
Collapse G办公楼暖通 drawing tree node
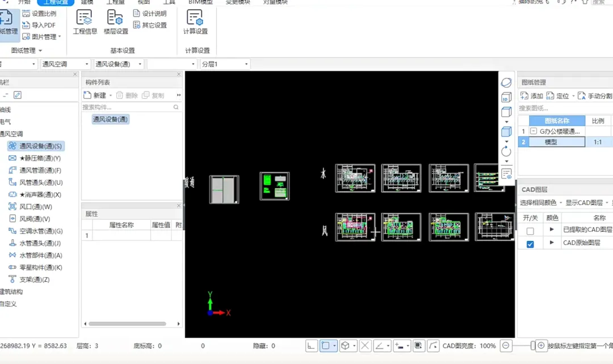pos(533,131)
